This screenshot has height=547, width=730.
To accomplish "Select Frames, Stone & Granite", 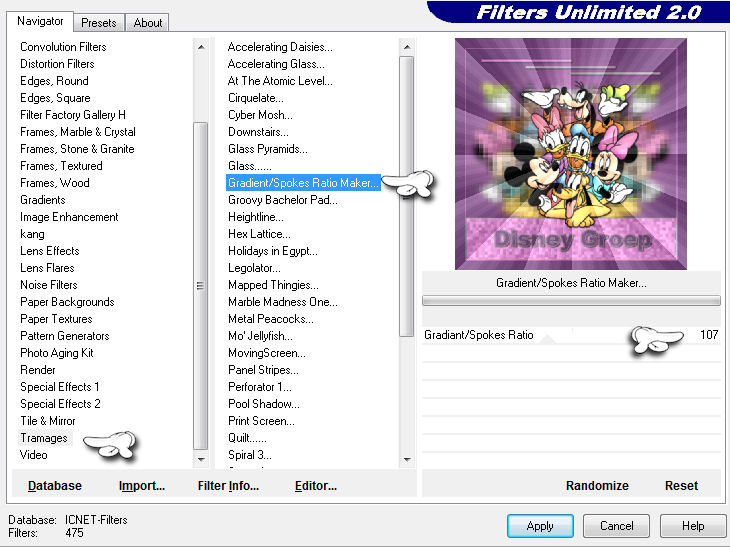I will click(x=77, y=149).
